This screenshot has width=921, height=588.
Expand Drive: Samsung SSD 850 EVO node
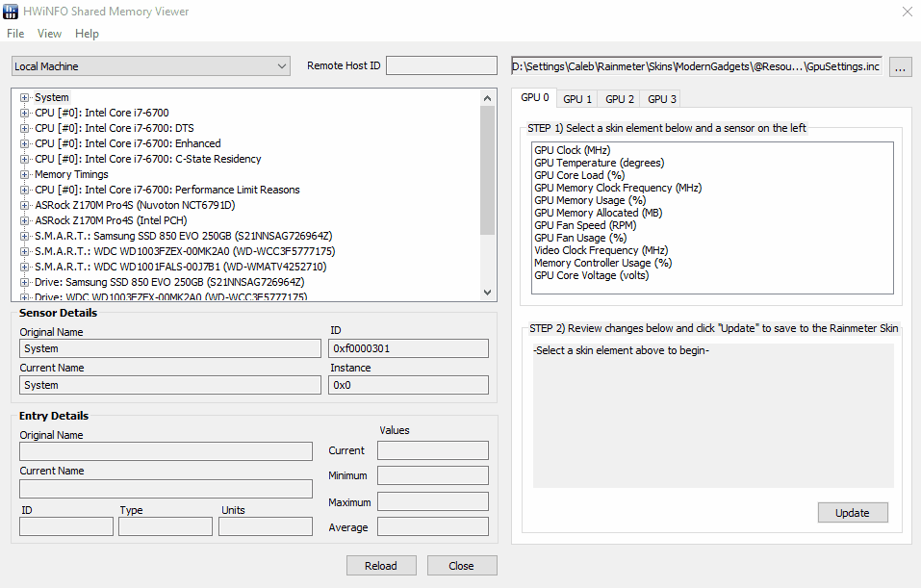24,283
